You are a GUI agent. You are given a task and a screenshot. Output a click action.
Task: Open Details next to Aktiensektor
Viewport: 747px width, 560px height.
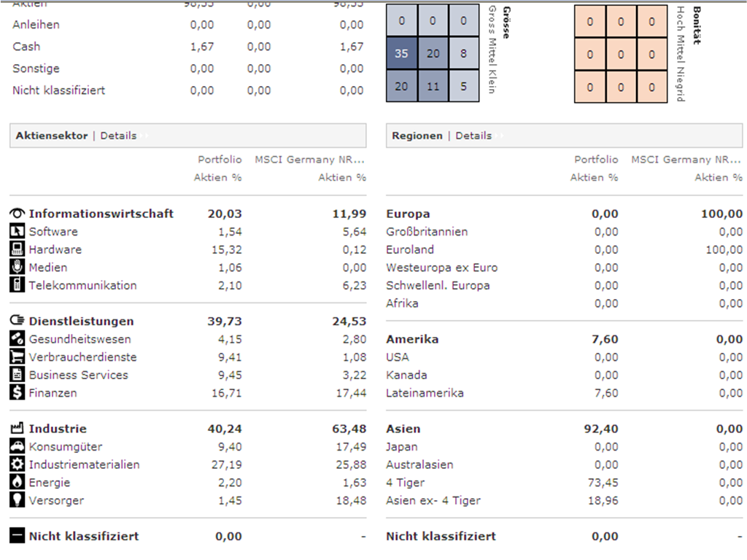(x=118, y=136)
